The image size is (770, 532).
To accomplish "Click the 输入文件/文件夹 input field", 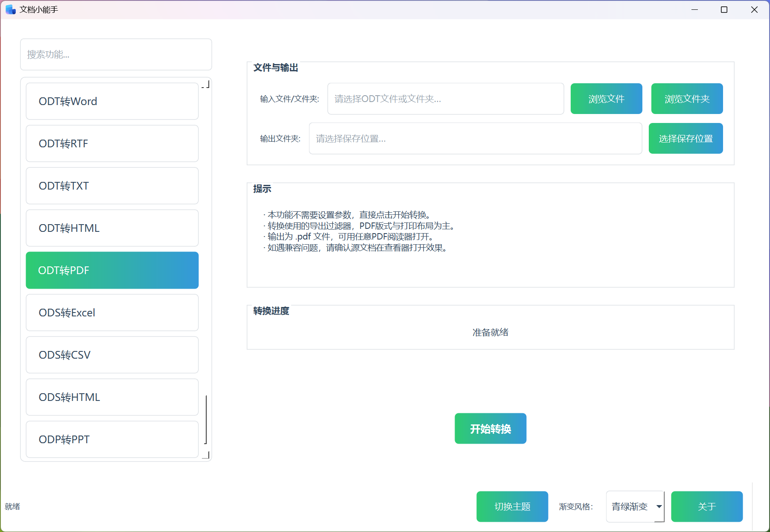I will (445, 99).
